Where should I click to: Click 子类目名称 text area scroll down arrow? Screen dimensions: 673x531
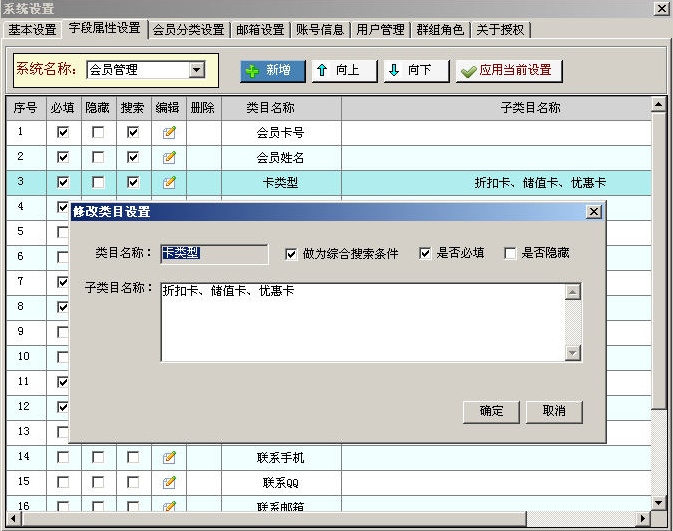[x=573, y=353]
